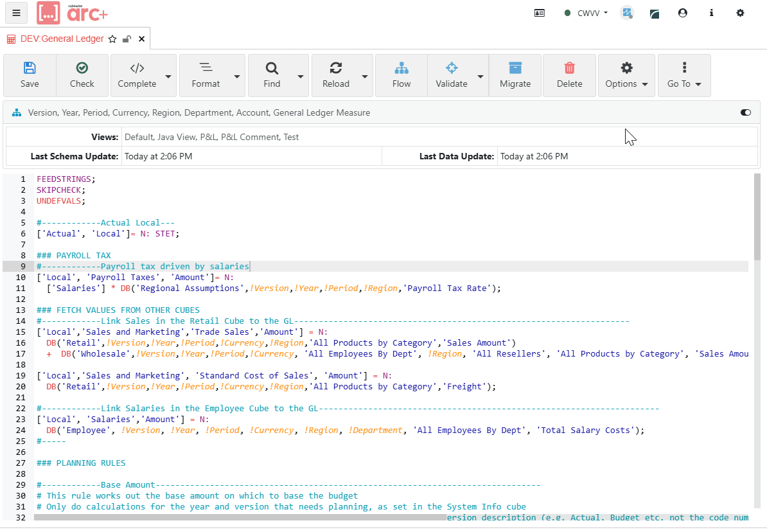The width and height of the screenshot is (767, 532).
Task: Select the DEV:General Ledger tab
Action: tap(62, 39)
